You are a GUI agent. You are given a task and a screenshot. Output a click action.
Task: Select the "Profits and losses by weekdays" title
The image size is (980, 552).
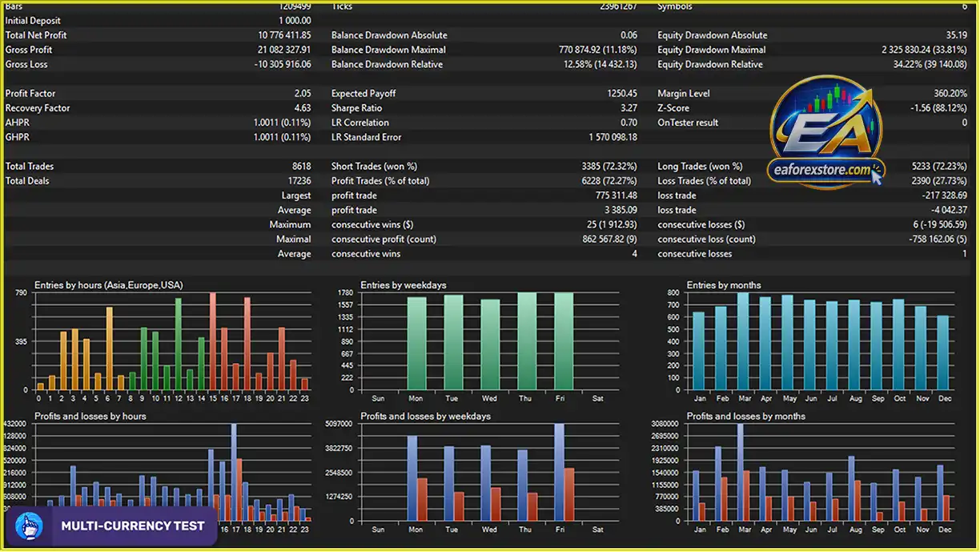pos(426,417)
